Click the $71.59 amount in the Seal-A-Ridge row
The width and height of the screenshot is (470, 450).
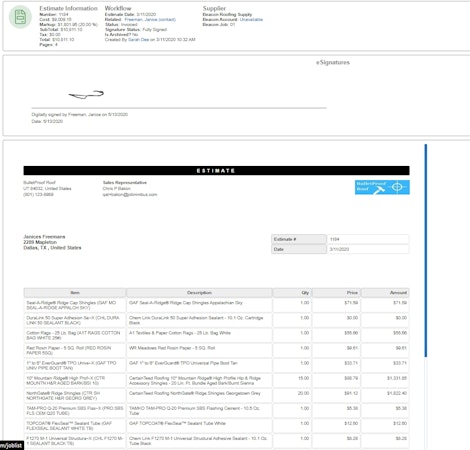[x=401, y=303]
